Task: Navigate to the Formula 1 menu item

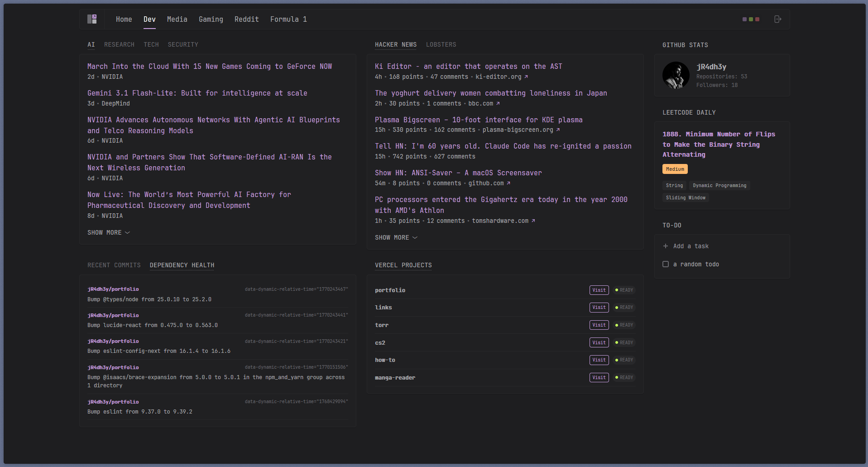Action: (288, 19)
